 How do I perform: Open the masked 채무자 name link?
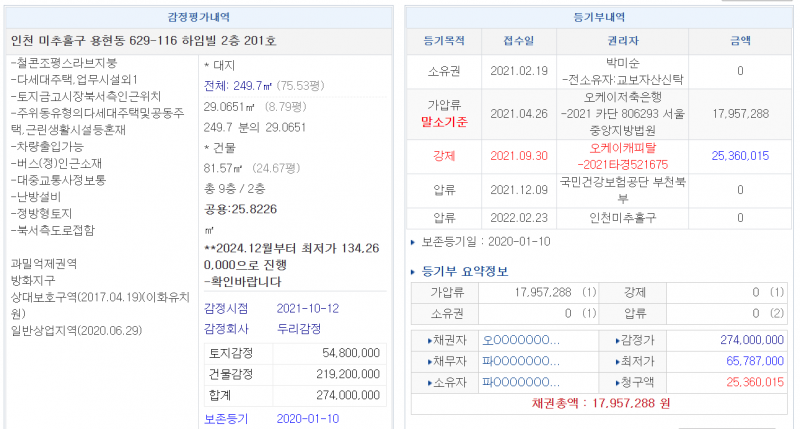point(520,361)
